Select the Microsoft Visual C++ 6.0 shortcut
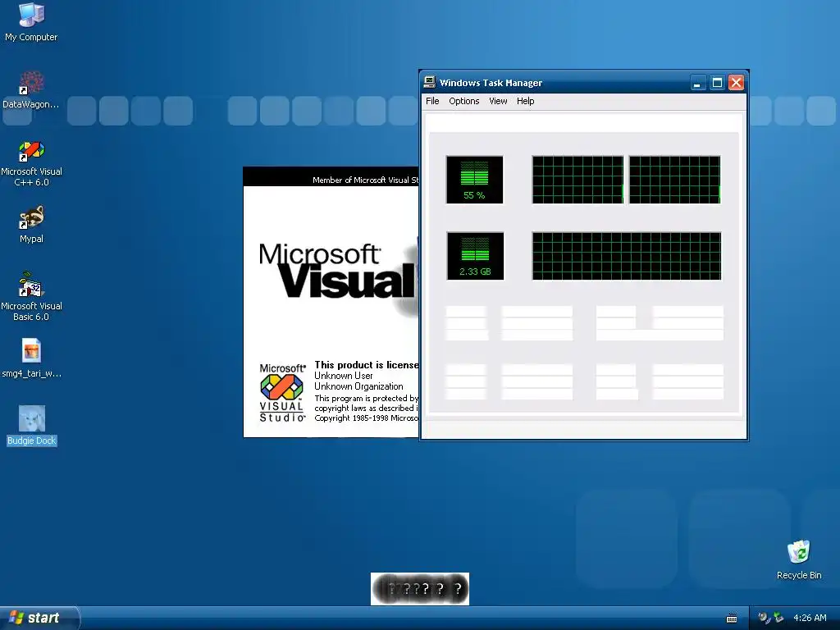Screen dimensions: 840x630 pyautogui.click(x=31, y=163)
